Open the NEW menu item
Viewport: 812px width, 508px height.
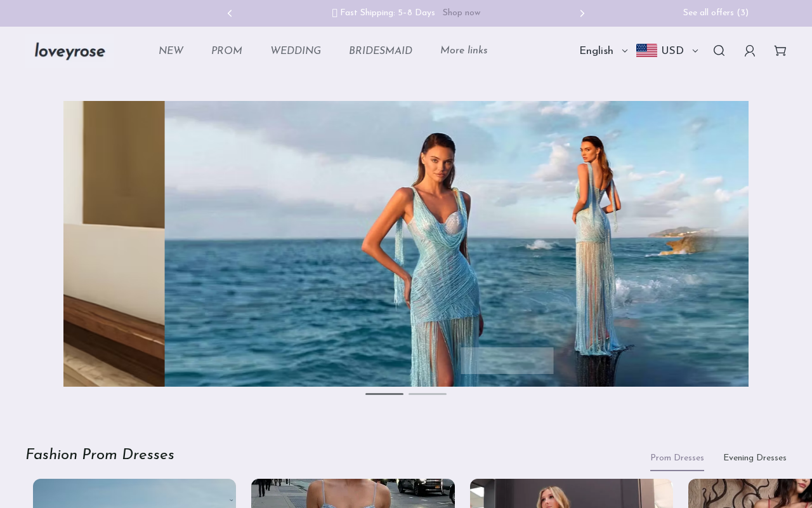[x=171, y=51]
